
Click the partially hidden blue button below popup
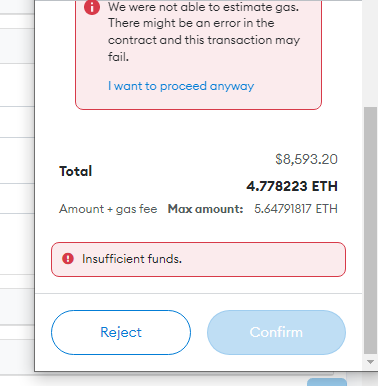pyautogui.click(x=327, y=382)
